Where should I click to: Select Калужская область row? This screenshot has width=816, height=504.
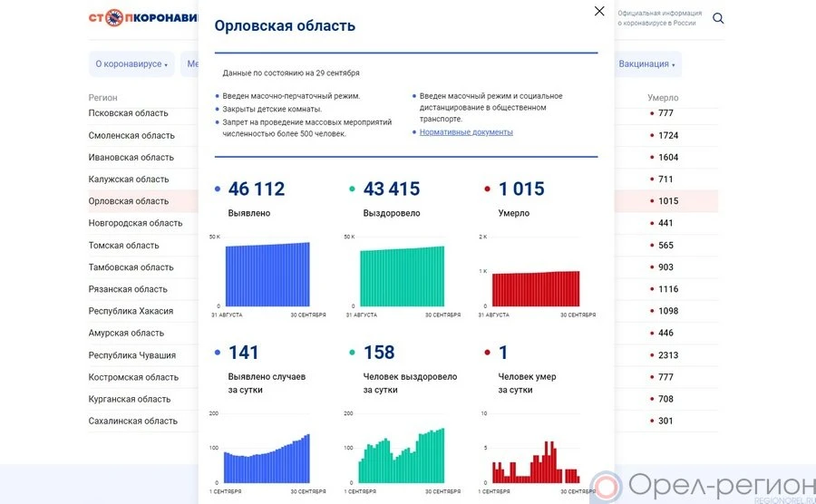tap(129, 179)
